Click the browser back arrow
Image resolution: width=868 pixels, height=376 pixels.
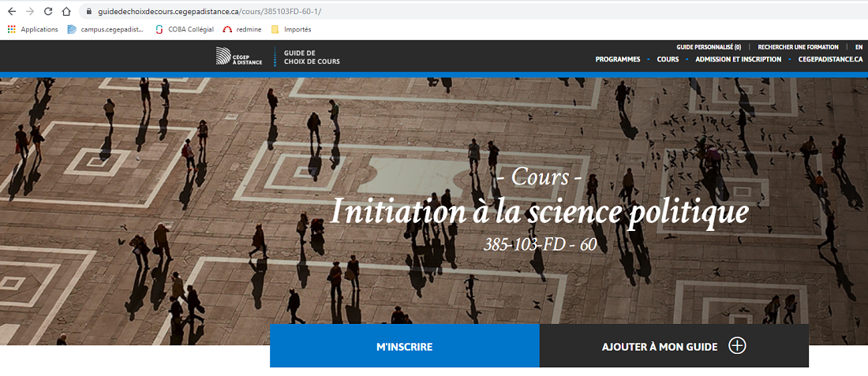pyautogui.click(x=11, y=12)
